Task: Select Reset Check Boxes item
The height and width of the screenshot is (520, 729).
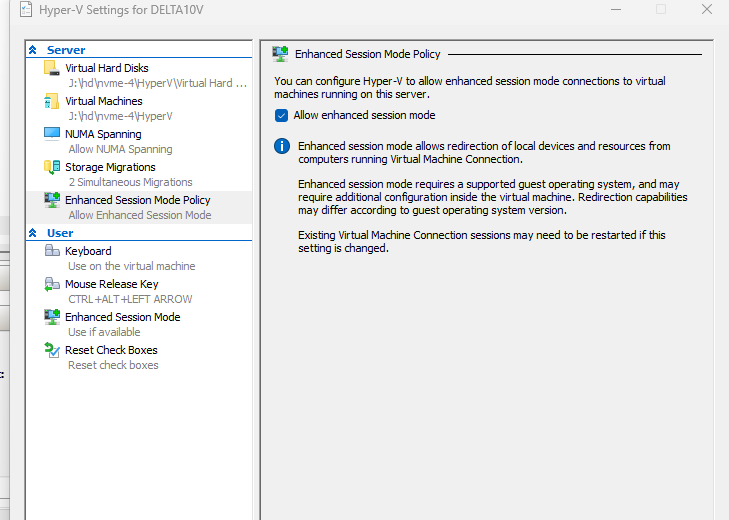Action: (139, 358)
